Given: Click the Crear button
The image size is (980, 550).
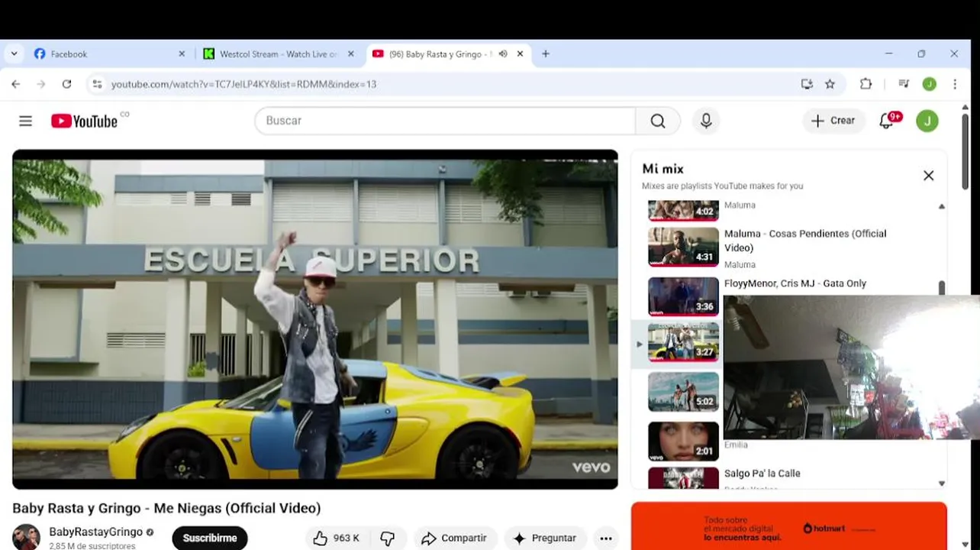Looking at the screenshot, I should tap(833, 121).
